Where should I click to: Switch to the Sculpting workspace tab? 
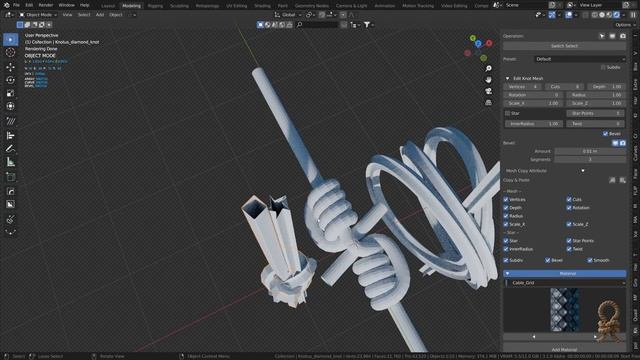(179, 6)
